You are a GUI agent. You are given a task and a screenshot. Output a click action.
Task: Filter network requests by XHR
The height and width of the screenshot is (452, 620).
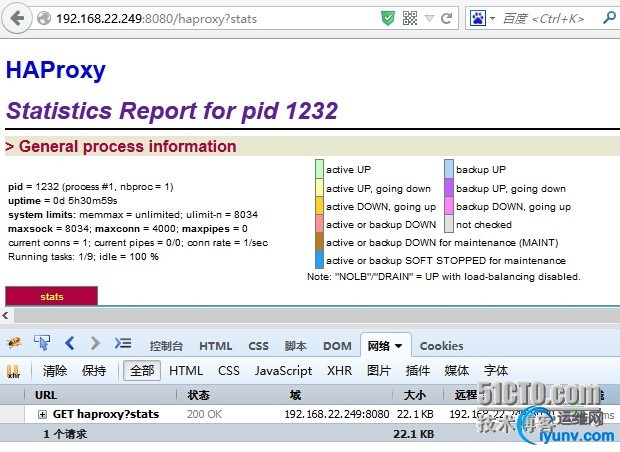pyautogui.click(x=339, y=371)
